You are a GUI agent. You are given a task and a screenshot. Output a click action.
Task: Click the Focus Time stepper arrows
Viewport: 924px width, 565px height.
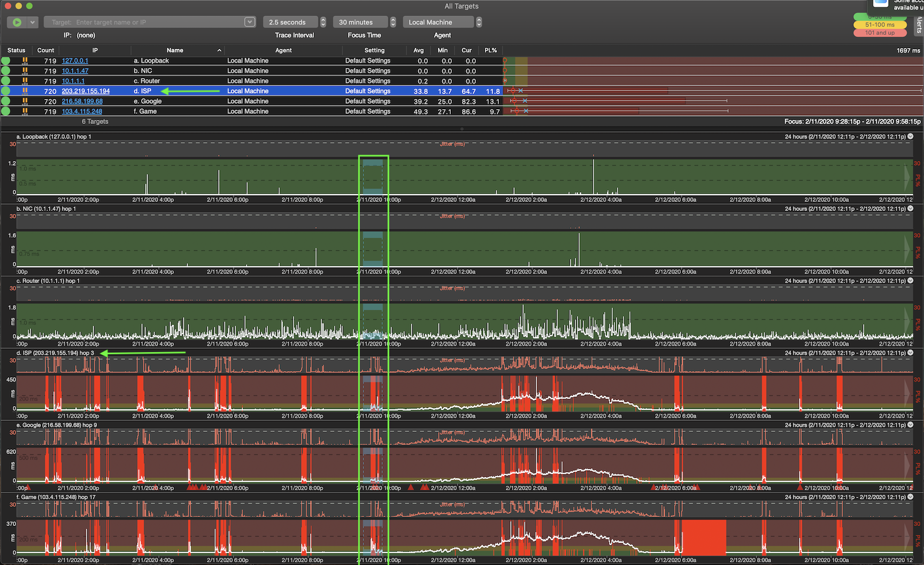click(x=393, y=22)
